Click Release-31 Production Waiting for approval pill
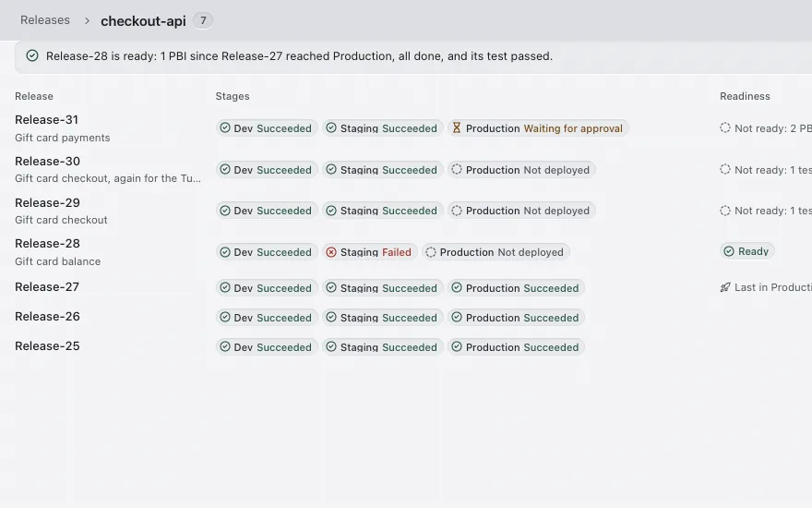Image resolution: width=812 pixels, height=508 pixels. tap(538, 128)
